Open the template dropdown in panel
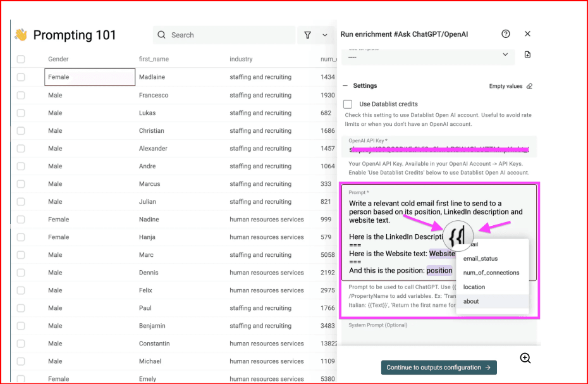Viewport: 588px width, 384px height. pyautogui.click(x=428, y=56)
